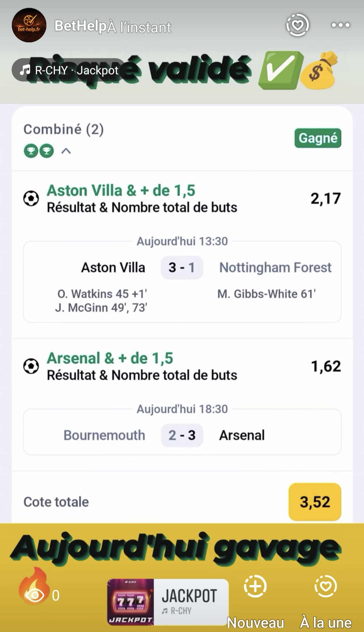Open the three-dot more options menu
Screen dimensions: 364x632
click(341, 25)
